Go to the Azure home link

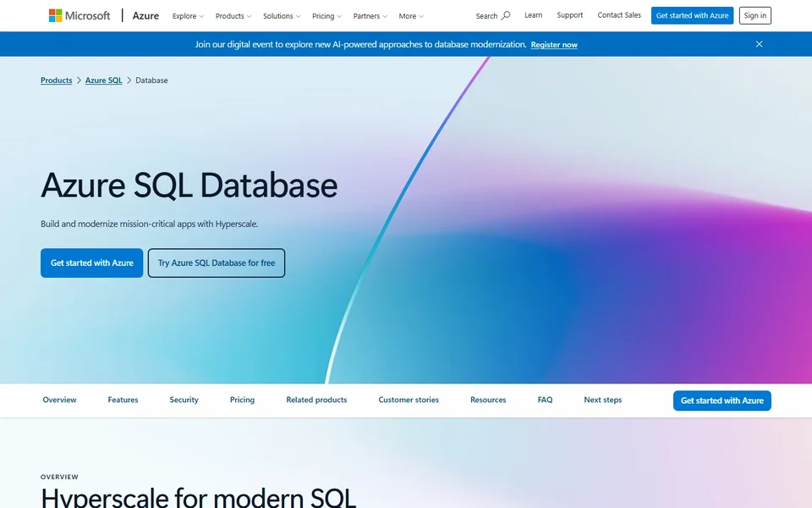click(x=145, y=15)
